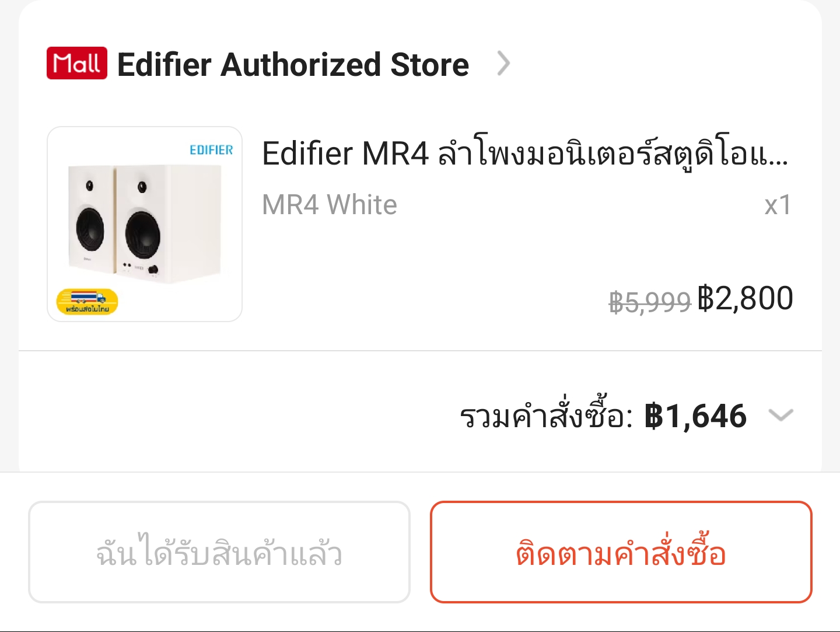Tap the x1 quantity indicator
The image size is (840, 632).
778,205
